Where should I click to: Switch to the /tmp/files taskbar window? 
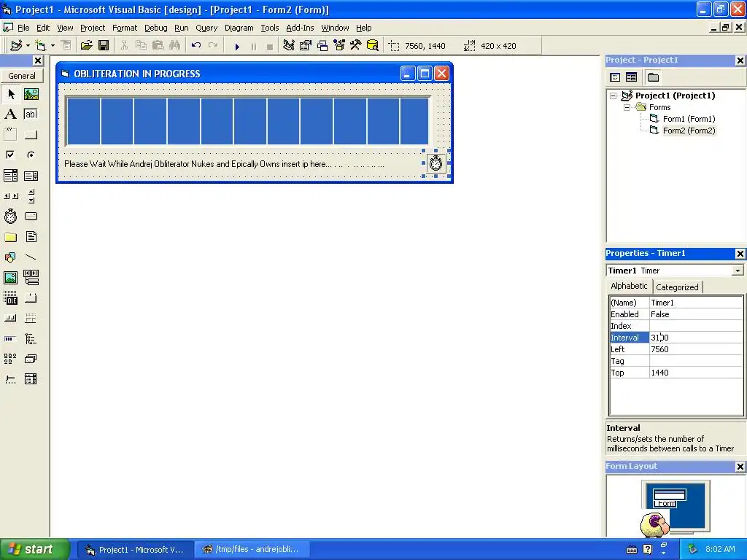point(252,550)
